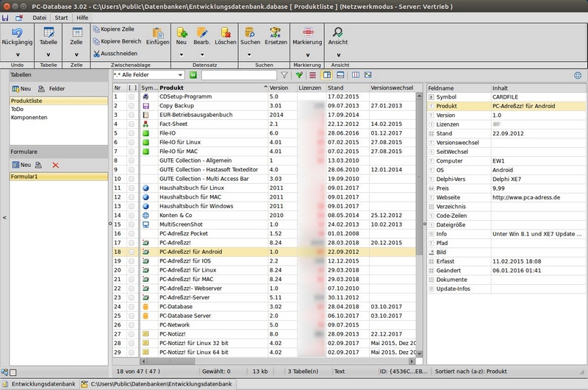Tick the checkbox for File-IO für Linux row
588x390 pixels.
click(x=132, y=142)
